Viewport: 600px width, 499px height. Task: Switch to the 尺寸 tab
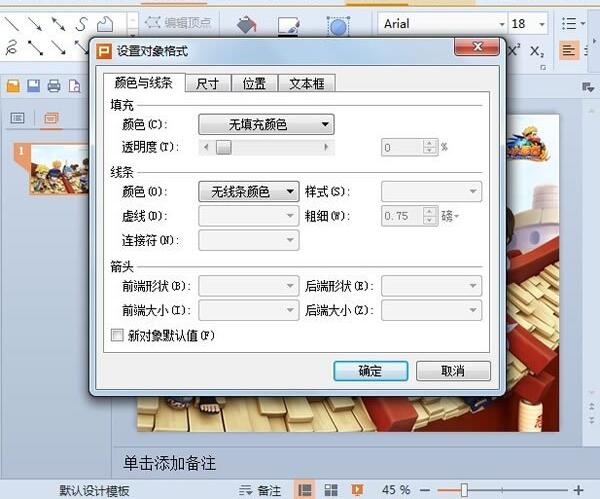click(208, 83)
